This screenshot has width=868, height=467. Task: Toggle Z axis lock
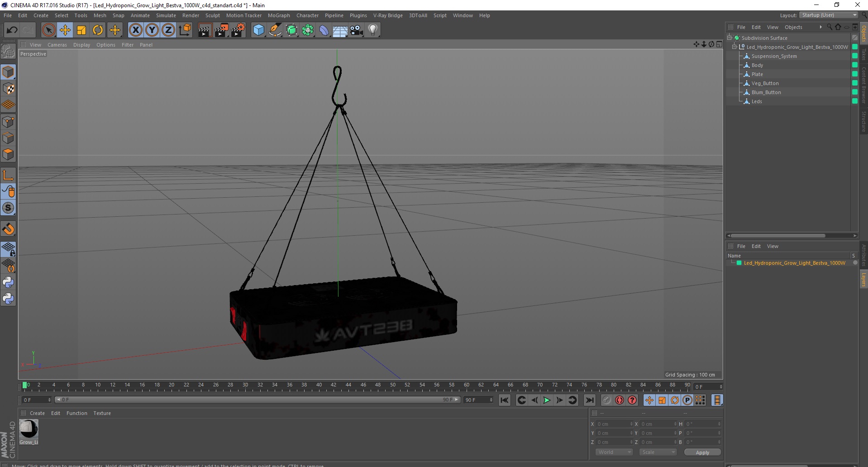point(168,30)
